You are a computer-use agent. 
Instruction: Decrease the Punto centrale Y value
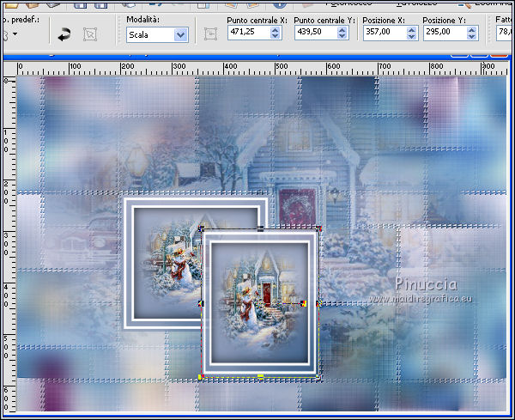click(x=342, y=36)
